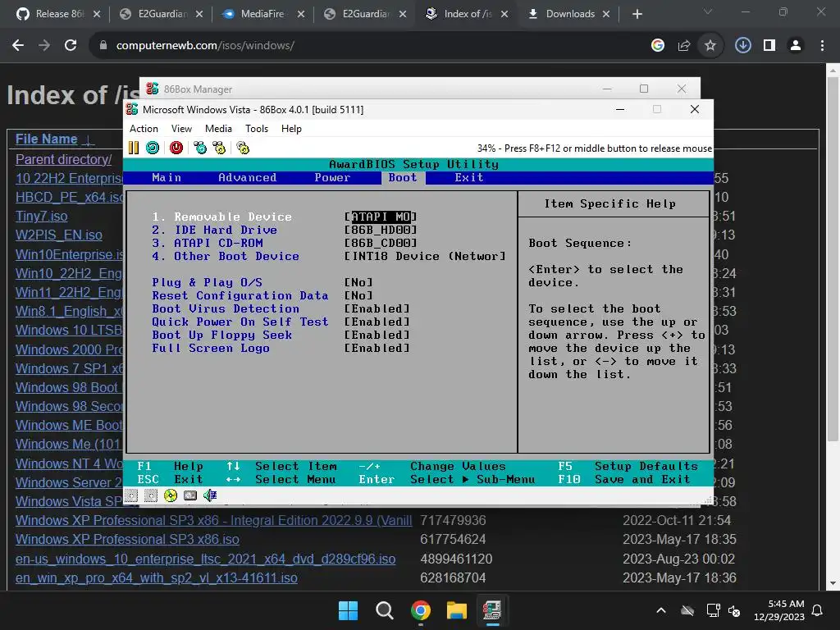Image resolution: width=840 pixels, height=630 pixels.
Task: Click the second floppy drive status icon
Action: click(151, 495)
